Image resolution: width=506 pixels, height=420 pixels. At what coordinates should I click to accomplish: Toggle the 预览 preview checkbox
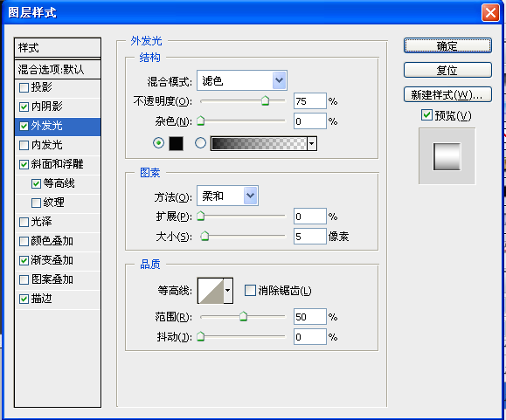pyautogui.click(x=426, y=115)
